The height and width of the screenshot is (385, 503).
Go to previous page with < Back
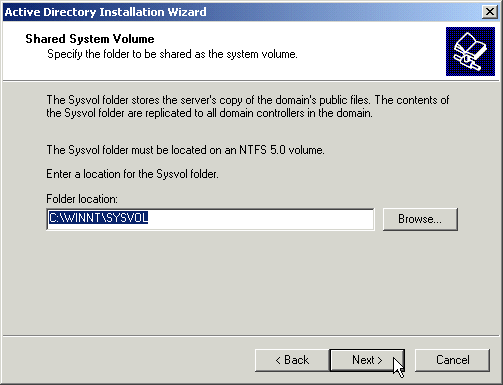(x=292, y=360)
